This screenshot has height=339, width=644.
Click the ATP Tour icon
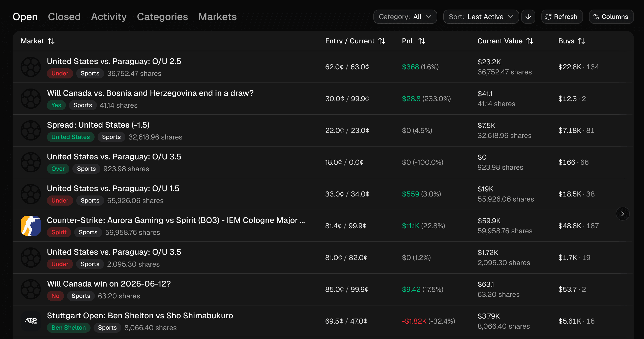pos(31,321)
